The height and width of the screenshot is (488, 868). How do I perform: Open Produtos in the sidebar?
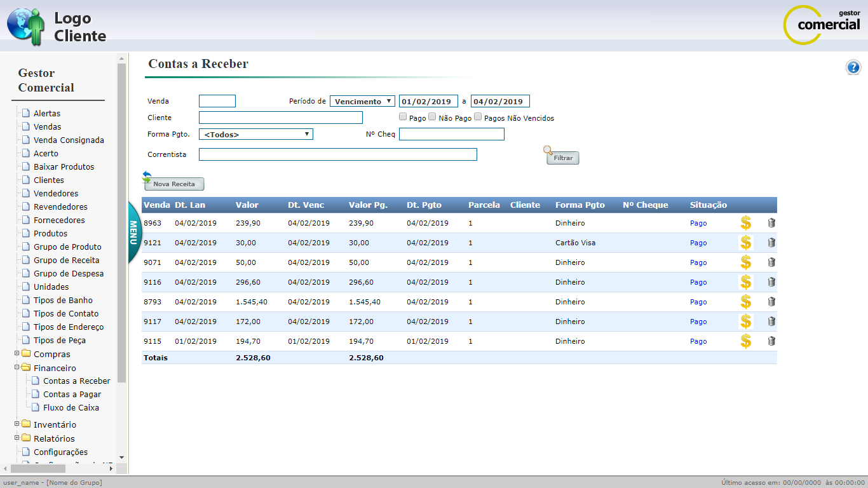click(51, 233)
